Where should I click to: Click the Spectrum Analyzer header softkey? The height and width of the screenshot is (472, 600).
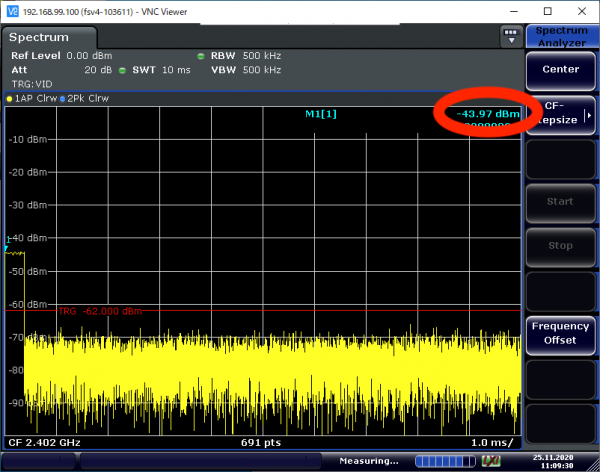click(561, 36)
